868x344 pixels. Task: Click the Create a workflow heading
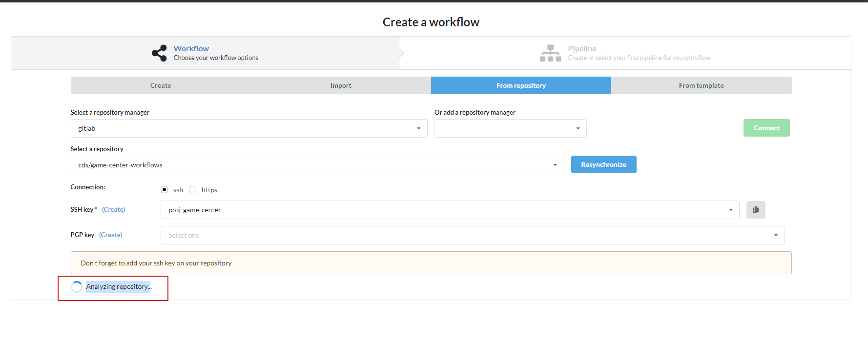[x=431, y=22]
